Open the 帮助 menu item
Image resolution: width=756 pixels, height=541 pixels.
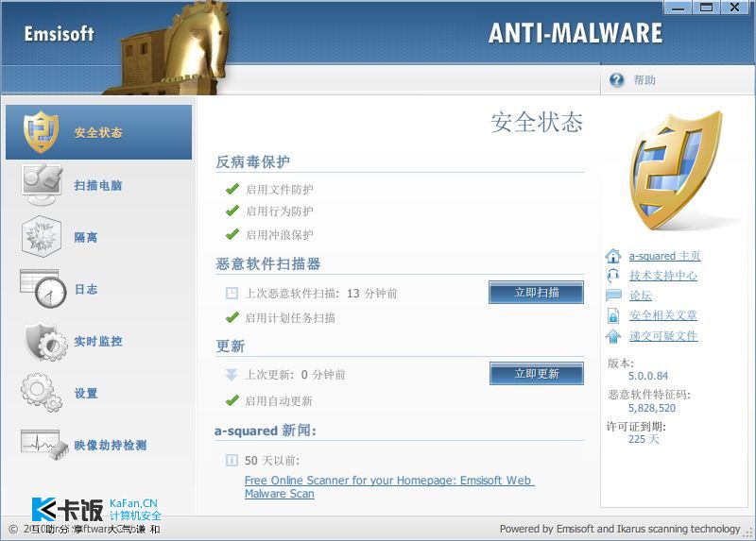[x=644, y=80]
